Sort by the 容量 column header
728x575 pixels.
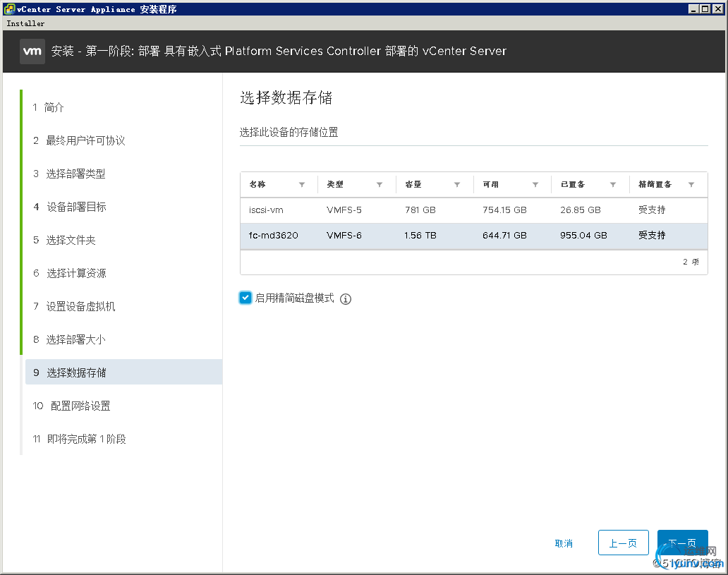(x=413, y=184)
